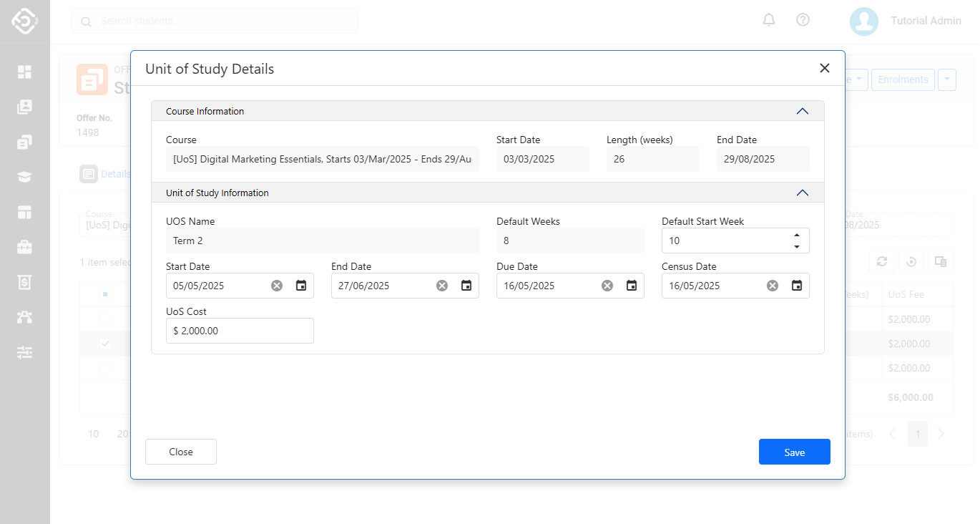
Task: Open the End Date calendar picker
Action: point(466,286)
